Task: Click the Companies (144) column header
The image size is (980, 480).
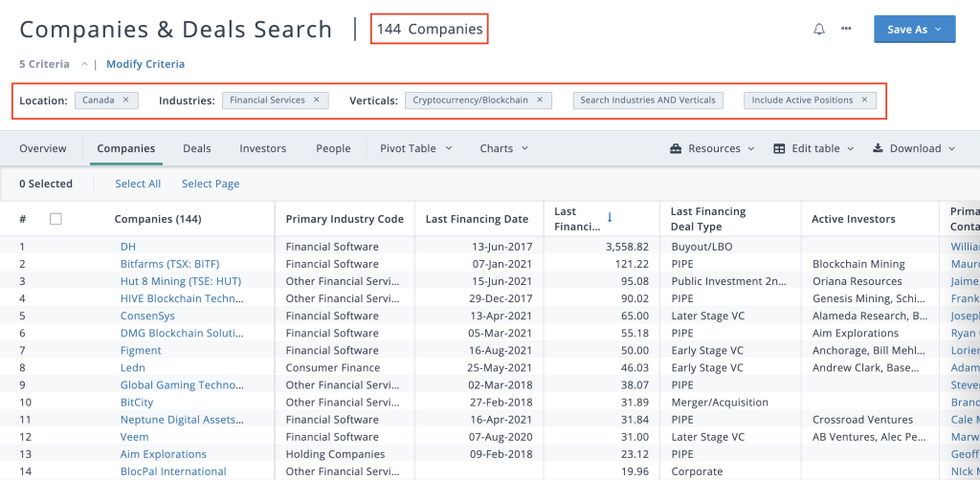Action: tap(158, 219)
